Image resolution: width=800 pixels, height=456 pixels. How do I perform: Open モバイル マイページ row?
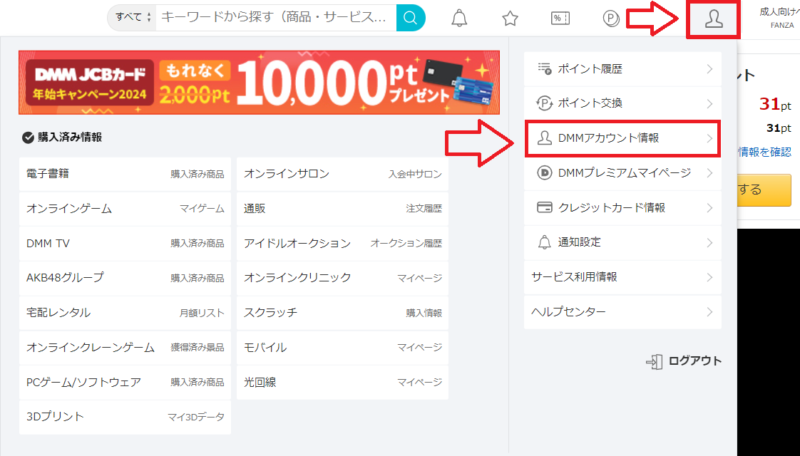[342, 347]
